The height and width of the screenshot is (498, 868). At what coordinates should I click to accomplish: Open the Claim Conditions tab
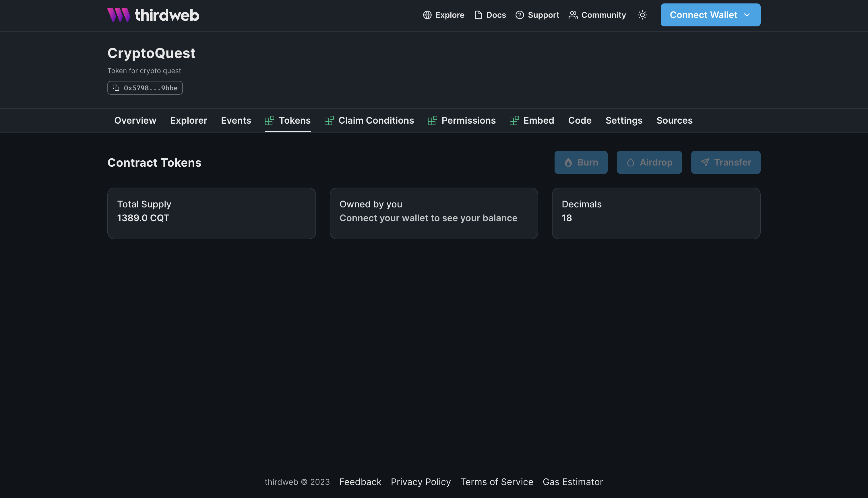tap(376, 120)
